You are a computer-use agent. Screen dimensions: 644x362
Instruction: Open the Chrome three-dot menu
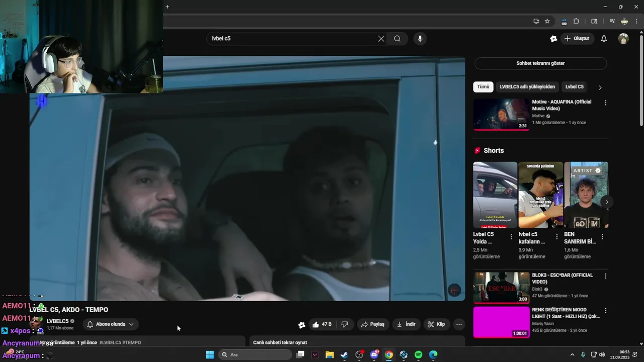(x=636, y=21)
